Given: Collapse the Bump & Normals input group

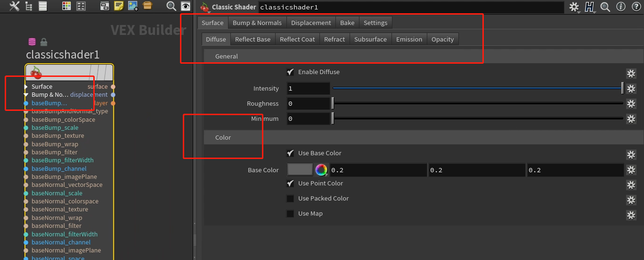Looking at the screenshot, I should [x=26, y=95].
